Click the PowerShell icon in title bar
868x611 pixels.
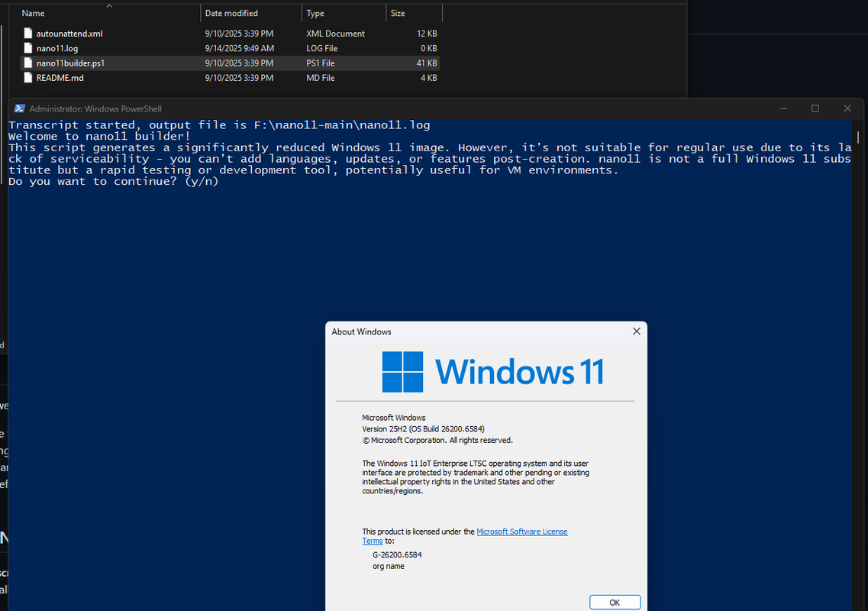tap(19, 108)
